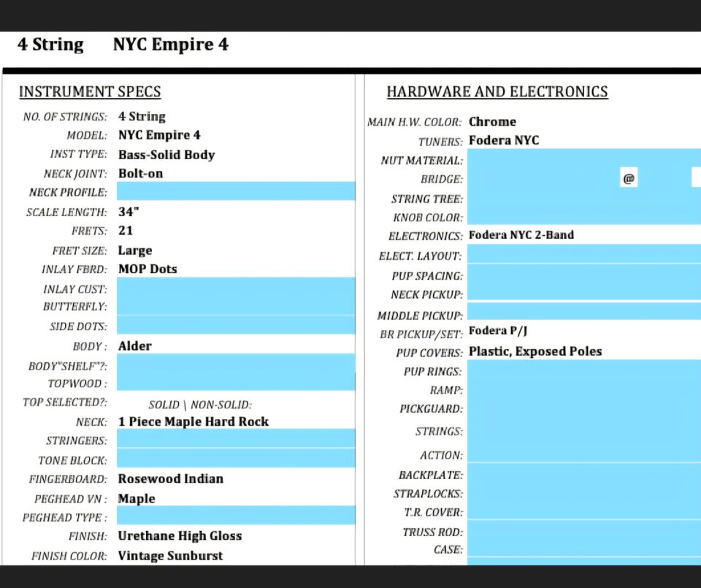Click the PUP SPACING label
Image resolution: width=701 pixels, height=588 pixels.
[427, 276]
